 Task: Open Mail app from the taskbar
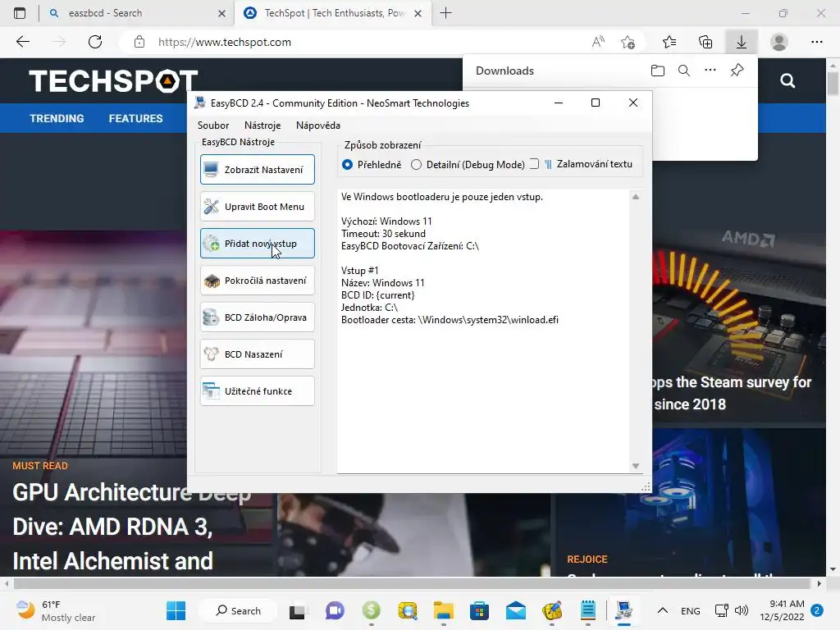tap(516, 610)
